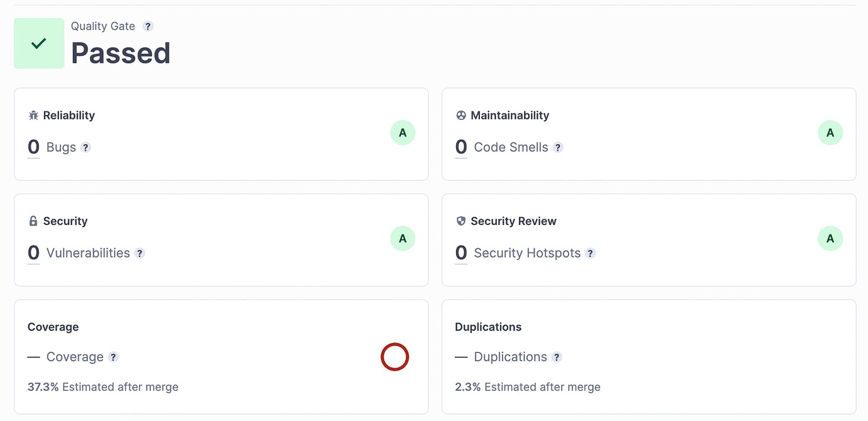The image size is (868, 421).
Task: Click the 37.3% estimated coverage value
Action: click(x=41, y=387)
